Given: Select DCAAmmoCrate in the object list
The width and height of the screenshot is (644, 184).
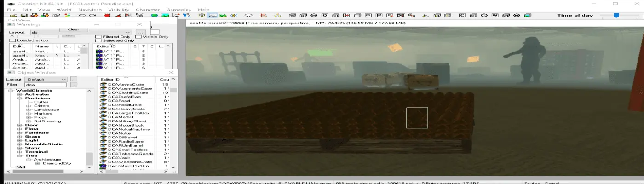Looking at the screenshot, I should [x=126, y=85].
